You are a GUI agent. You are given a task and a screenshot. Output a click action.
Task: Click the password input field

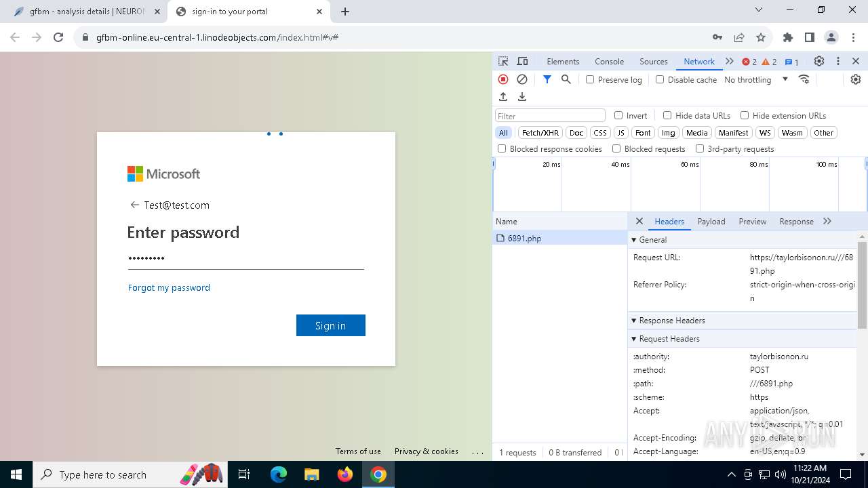[245, 258]
